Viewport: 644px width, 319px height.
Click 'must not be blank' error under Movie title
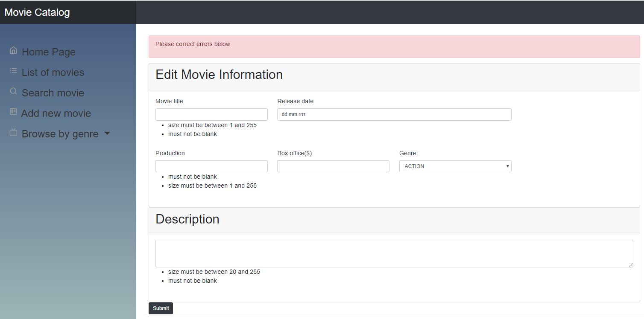pos(193,134)
